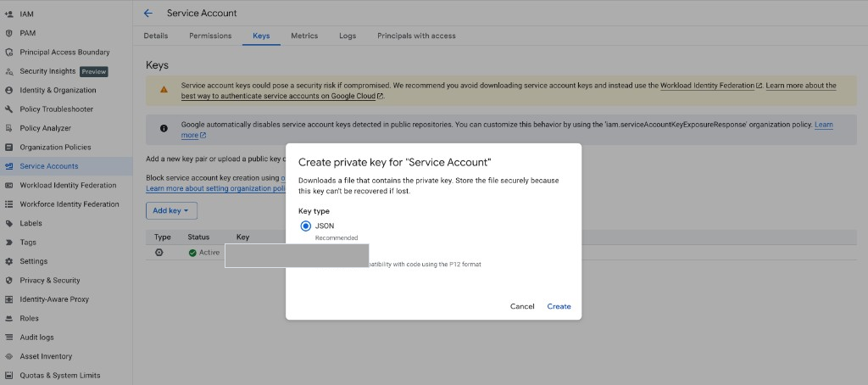Click the Service Accounts sidebar icon
868x385 pixels.
coord(8,166)
